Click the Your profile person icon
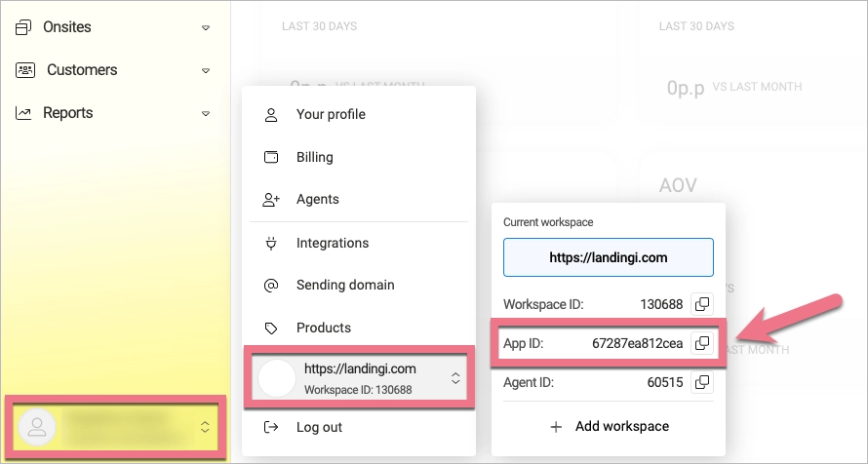This screenshot has height=464, width=868. [271, 115]
